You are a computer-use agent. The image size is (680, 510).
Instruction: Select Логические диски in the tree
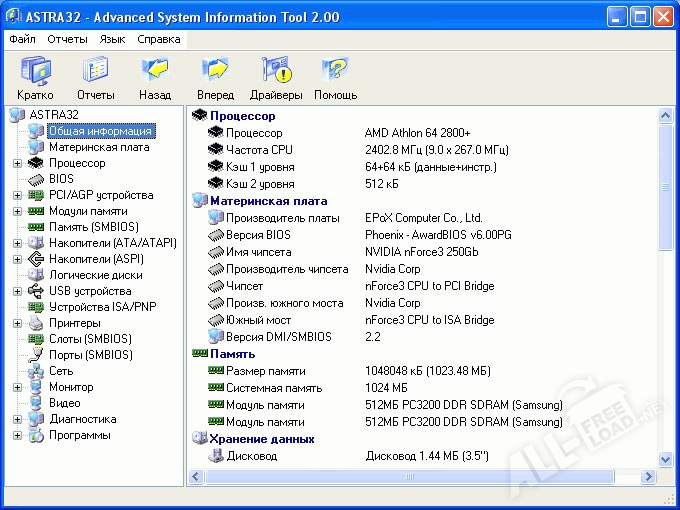point(95,275)
